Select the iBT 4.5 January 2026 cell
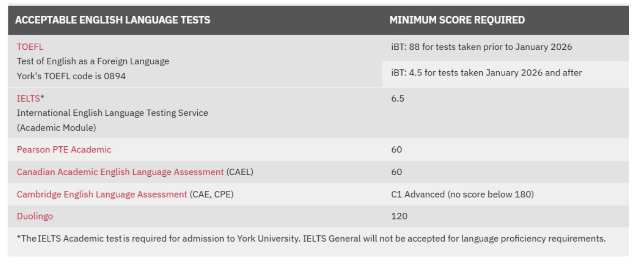Screen dimensions: 644x266 click(486, 73)
